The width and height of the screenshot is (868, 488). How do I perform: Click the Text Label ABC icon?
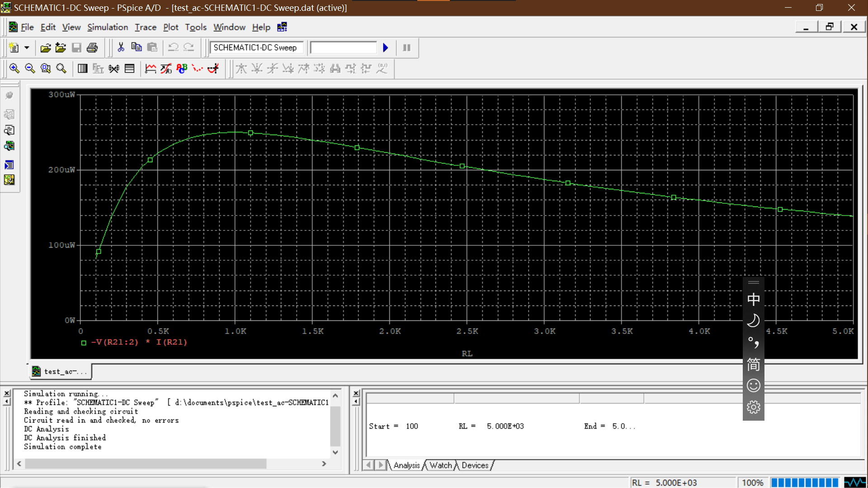pos(182,68)
